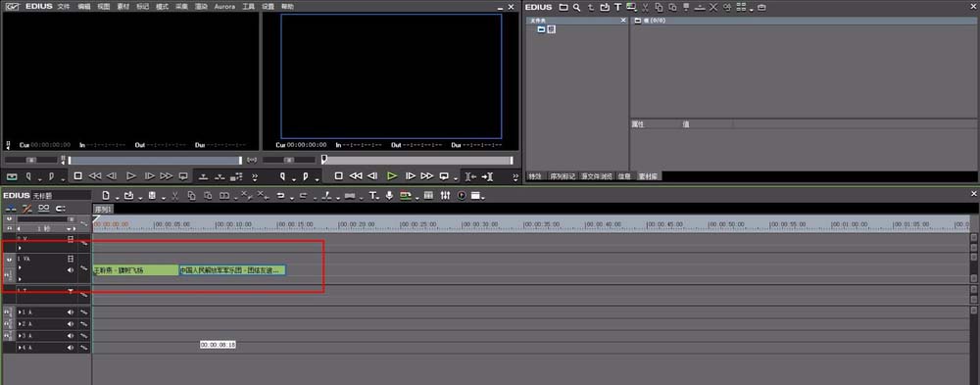Open the 编辑 (Edit) menu

(x=83, y=6)
